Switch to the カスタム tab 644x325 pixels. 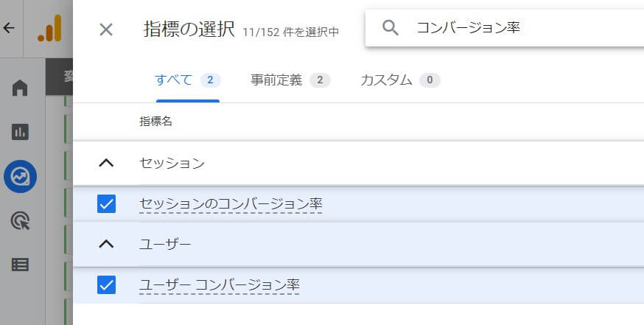[x=400, y=80]
